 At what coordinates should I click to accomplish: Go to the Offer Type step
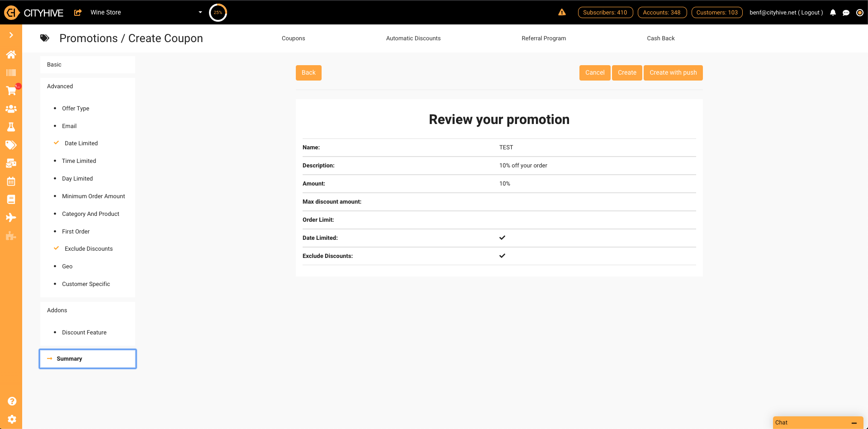tap(76, 109)
